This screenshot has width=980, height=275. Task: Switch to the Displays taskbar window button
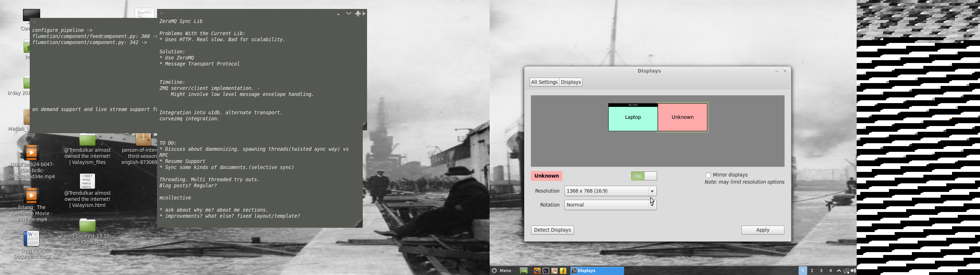pos(597,271)
